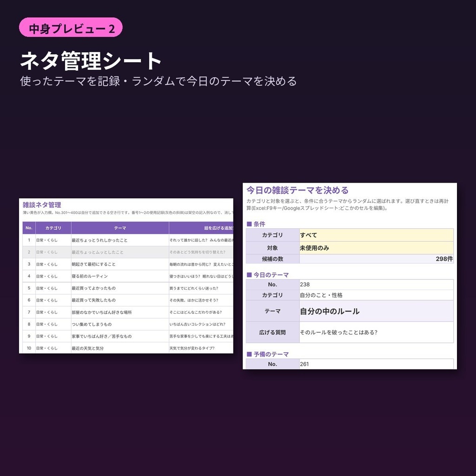Click the greyed question そのあとどう気持ちを切り替えた?
This screenshot has width=476, height=476.
[197, 252]
